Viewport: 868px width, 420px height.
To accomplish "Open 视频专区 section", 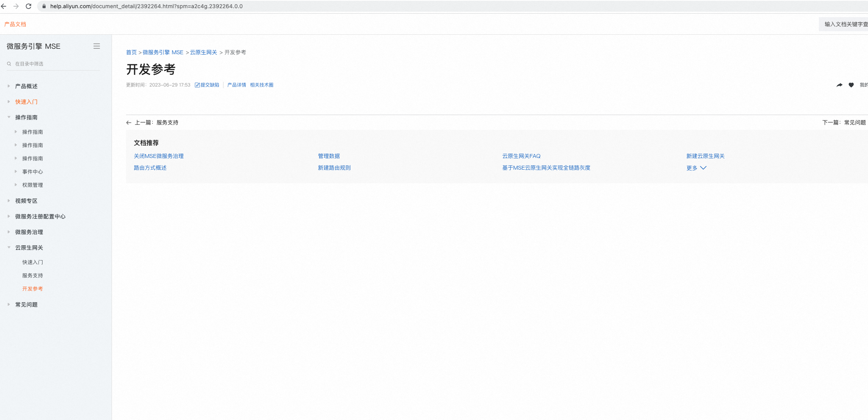I will pyautogui.click(x=26, y=201).
